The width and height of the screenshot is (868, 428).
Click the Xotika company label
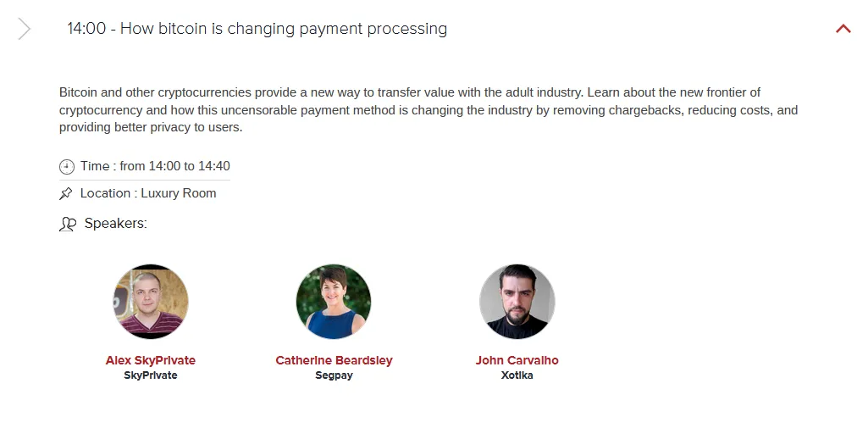pyautogui.click(x=517, y=375)
